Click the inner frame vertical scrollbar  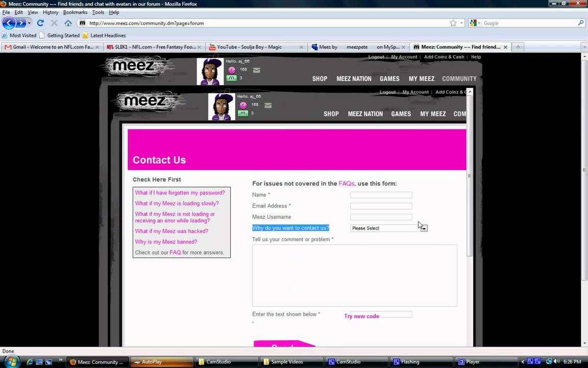(470, 217)
